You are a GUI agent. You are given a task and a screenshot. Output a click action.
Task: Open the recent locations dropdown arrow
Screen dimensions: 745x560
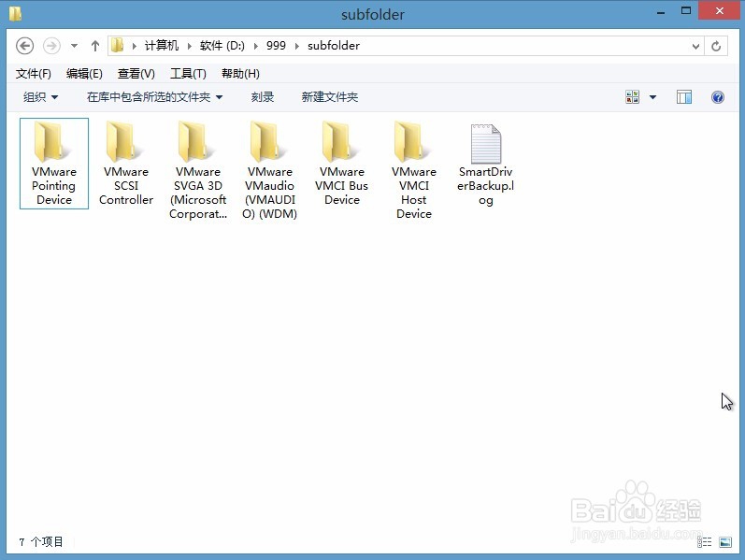tap(74, 46)
